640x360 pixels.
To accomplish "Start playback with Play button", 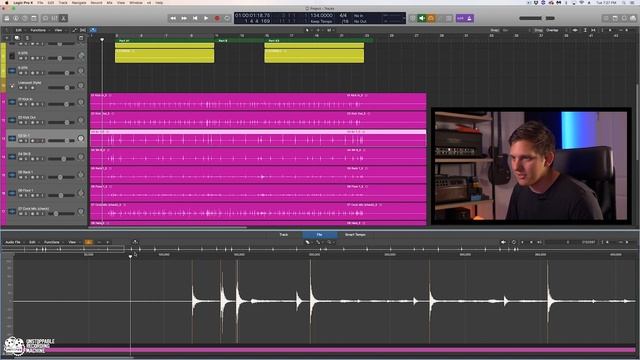I will 206,18.
